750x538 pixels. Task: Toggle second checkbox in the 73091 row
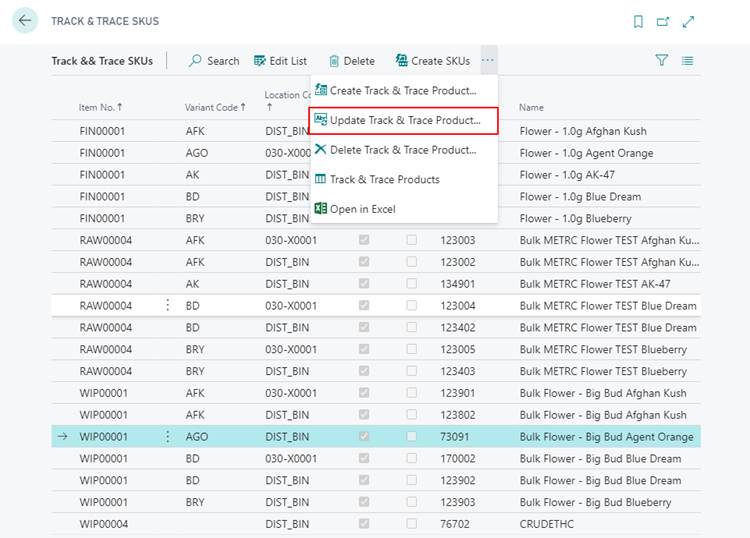click(411, 437)
